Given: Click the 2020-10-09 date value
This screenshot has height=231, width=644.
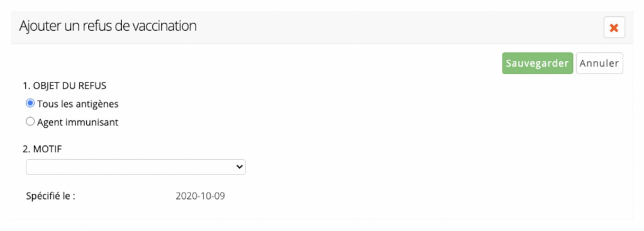Looking at the screenshot, I should (200, 196).
